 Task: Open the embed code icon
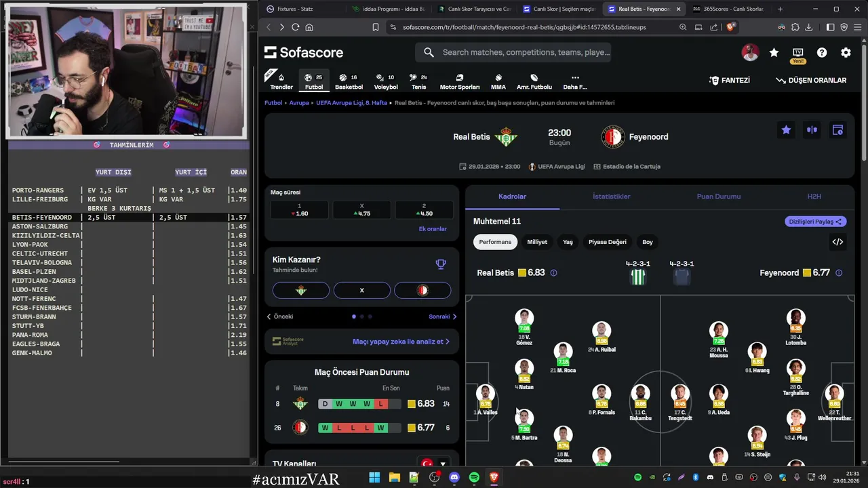[x=837, y=242]
